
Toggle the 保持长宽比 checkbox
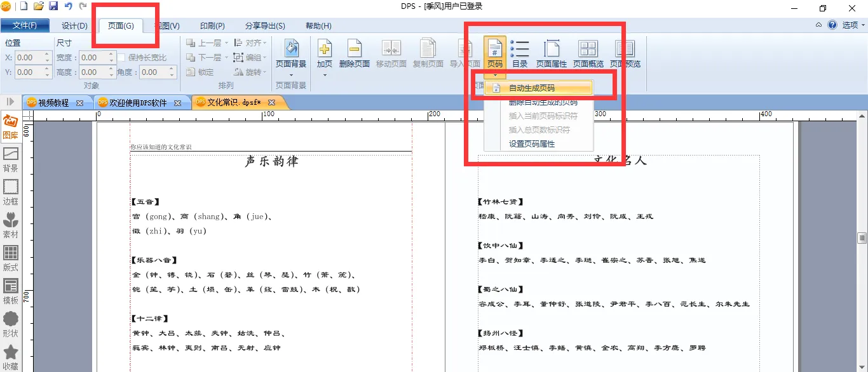tap(121, 58)
